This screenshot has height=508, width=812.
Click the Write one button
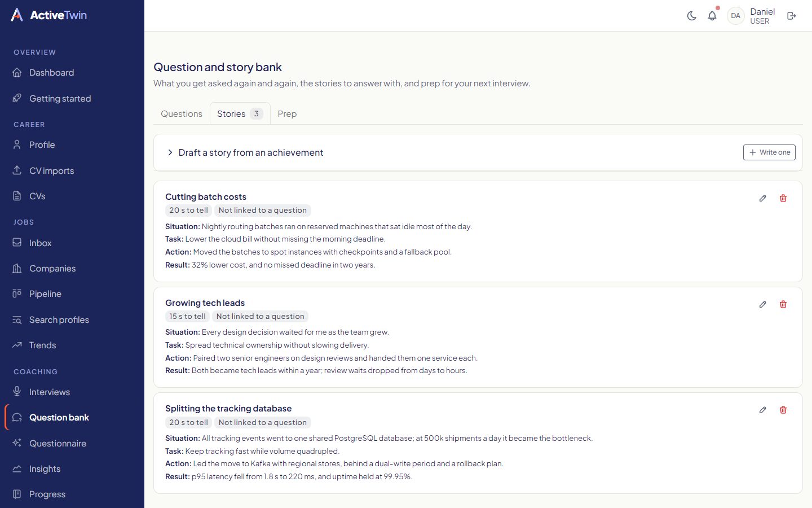pos(769,152)
